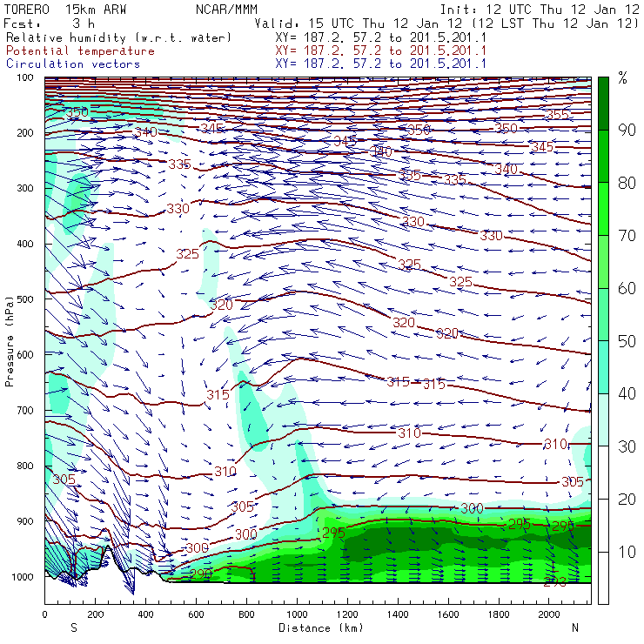Click the 50 label beside the colorbar
644x644 pixels.
pyautogui.click(x=627, y=341)
